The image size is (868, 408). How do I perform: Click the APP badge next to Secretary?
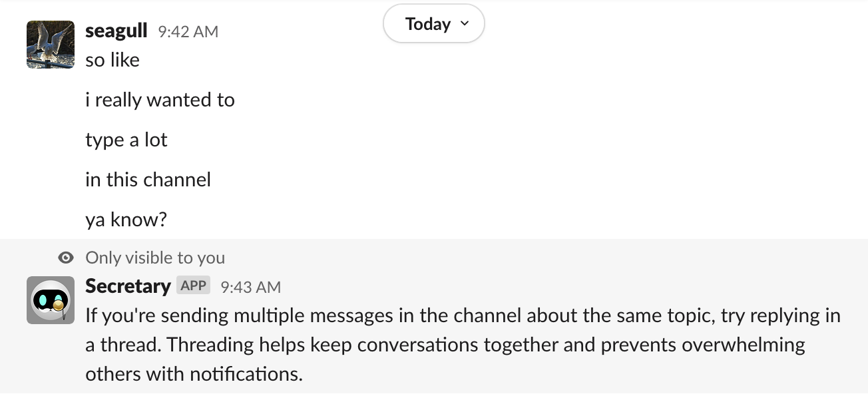194,286
